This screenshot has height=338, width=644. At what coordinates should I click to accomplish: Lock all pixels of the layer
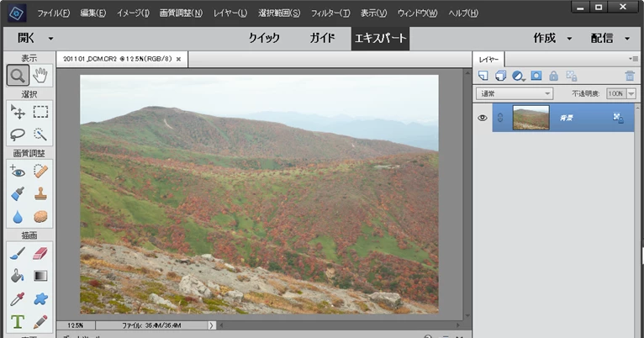coord(554,76)
